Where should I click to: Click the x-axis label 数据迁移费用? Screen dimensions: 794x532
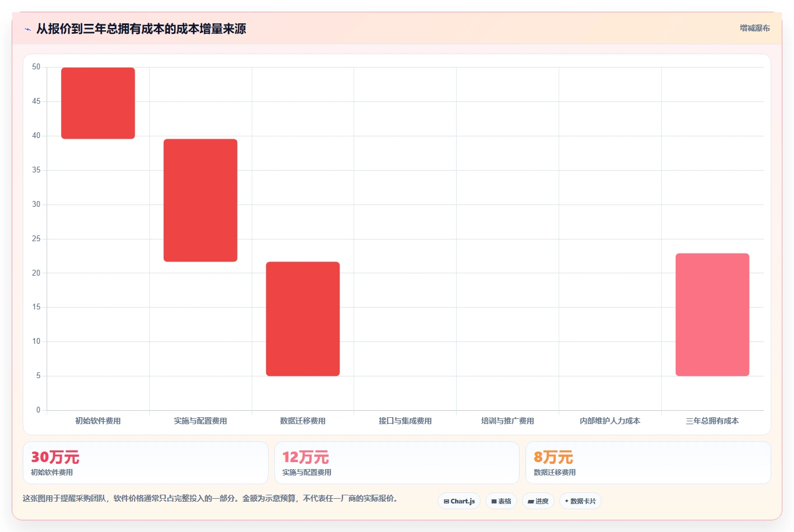click(303, 421)
